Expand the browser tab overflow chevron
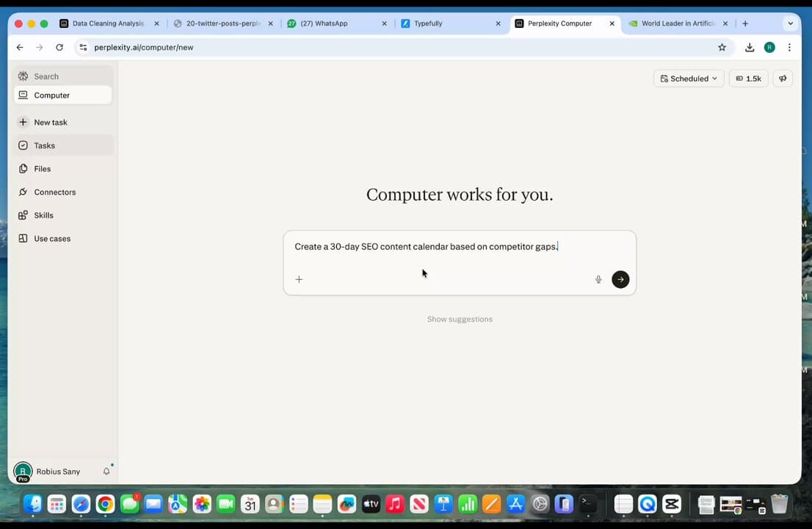This screenshot has width=812, height=529. tap(790, 23)
